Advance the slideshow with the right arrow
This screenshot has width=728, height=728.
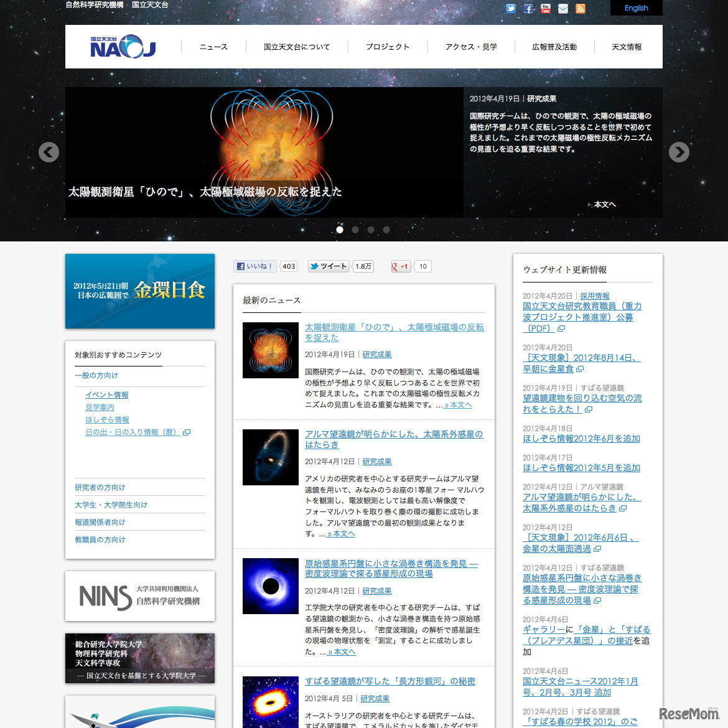point(679,152)
